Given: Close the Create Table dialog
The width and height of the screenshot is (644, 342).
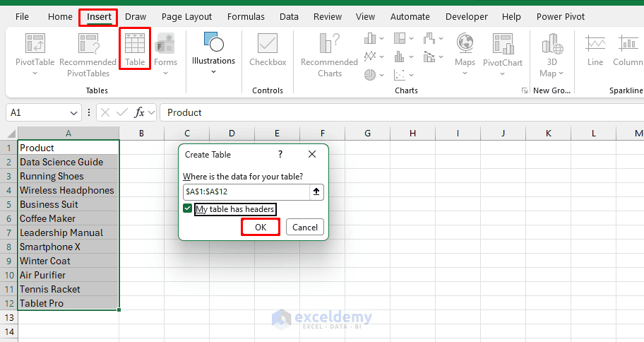Looking at the screenshot, I should click(x=312, y=154).
